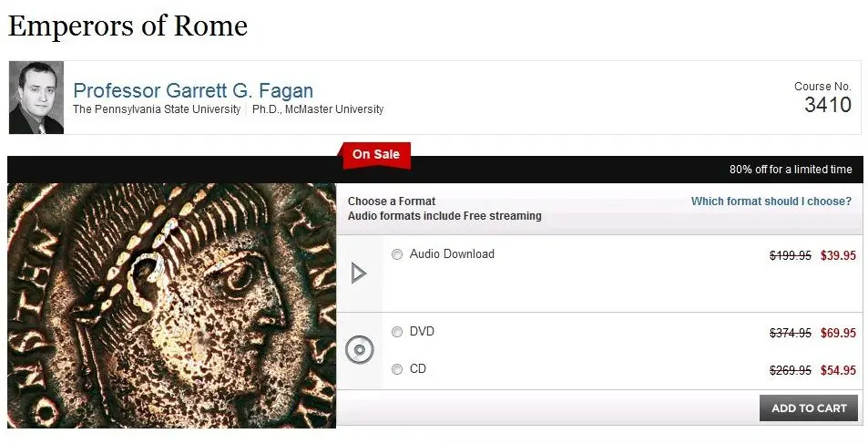Click the professor's portrait photo
Image resolution: width=868 pixels, height=444 pixels.
(36, 98)
